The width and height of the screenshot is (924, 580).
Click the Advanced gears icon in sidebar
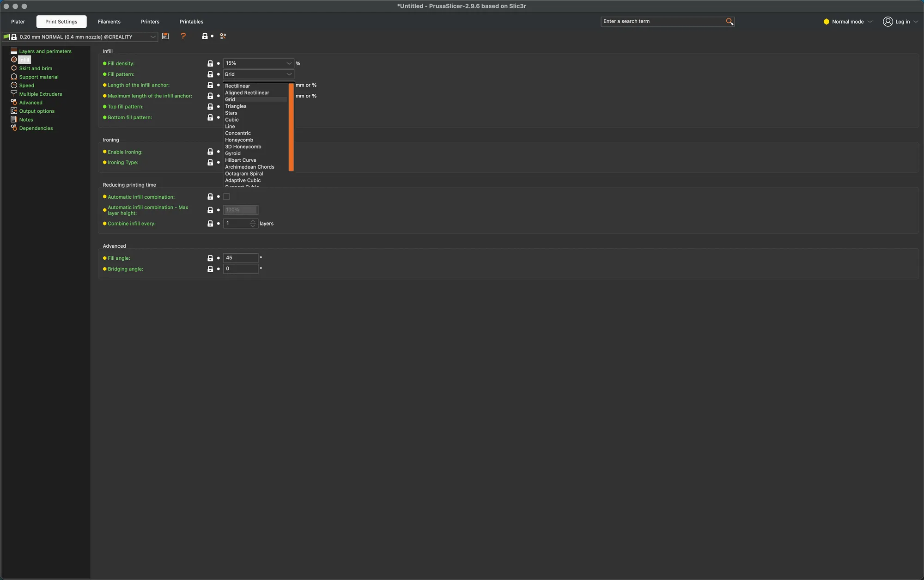click(14, 103)
